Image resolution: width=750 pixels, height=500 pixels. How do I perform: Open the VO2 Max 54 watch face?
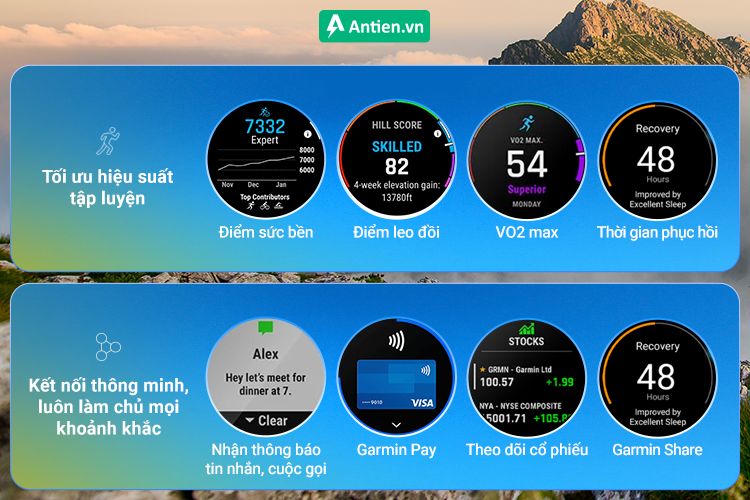(527, 160)
